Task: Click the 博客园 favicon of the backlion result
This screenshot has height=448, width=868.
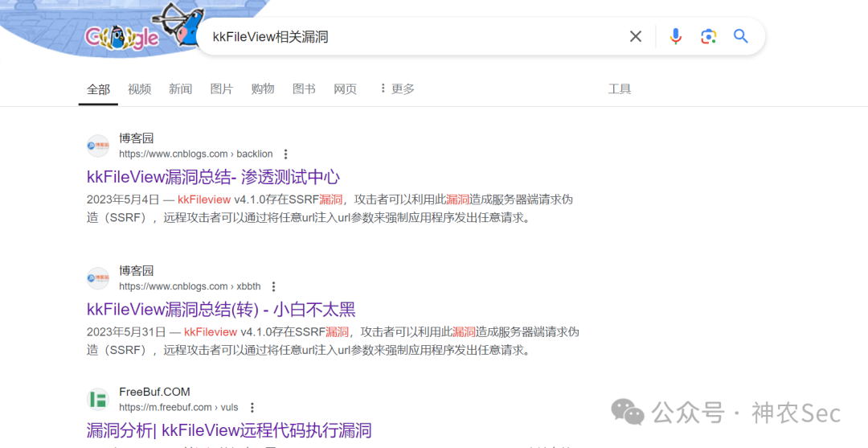Action: tap(99, 146)
